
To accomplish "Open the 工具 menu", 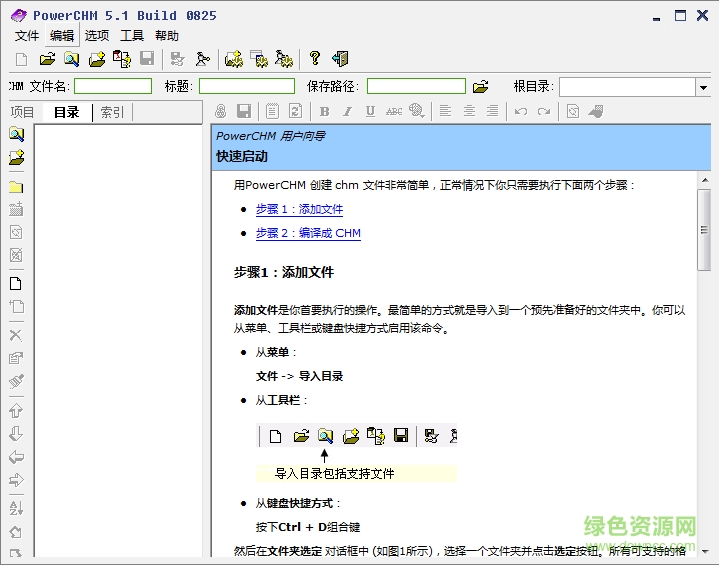I will (132, 36).
